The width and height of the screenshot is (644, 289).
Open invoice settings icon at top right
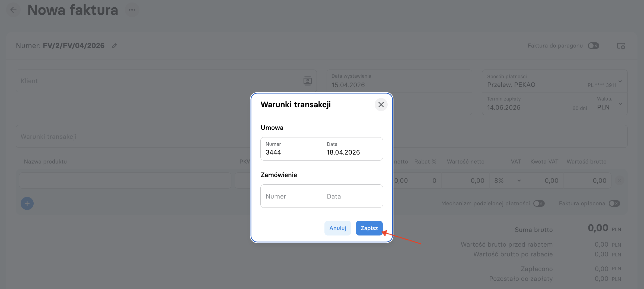point(621,46)
